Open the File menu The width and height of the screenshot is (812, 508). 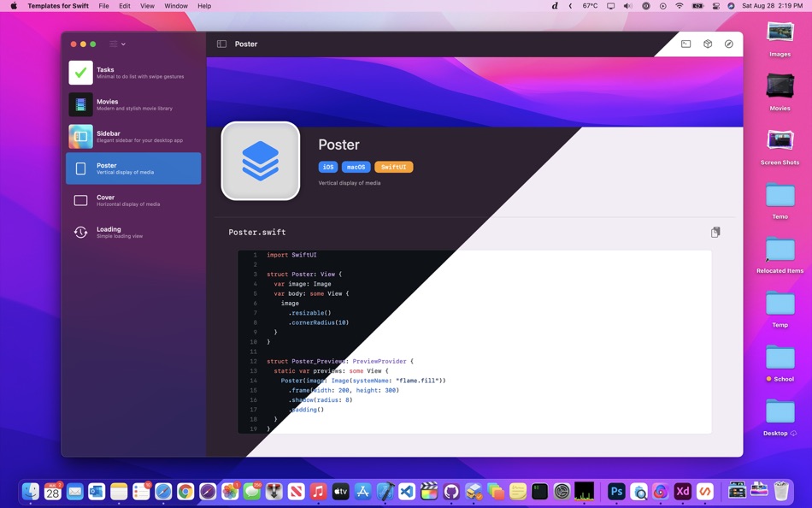pos(103,6)
